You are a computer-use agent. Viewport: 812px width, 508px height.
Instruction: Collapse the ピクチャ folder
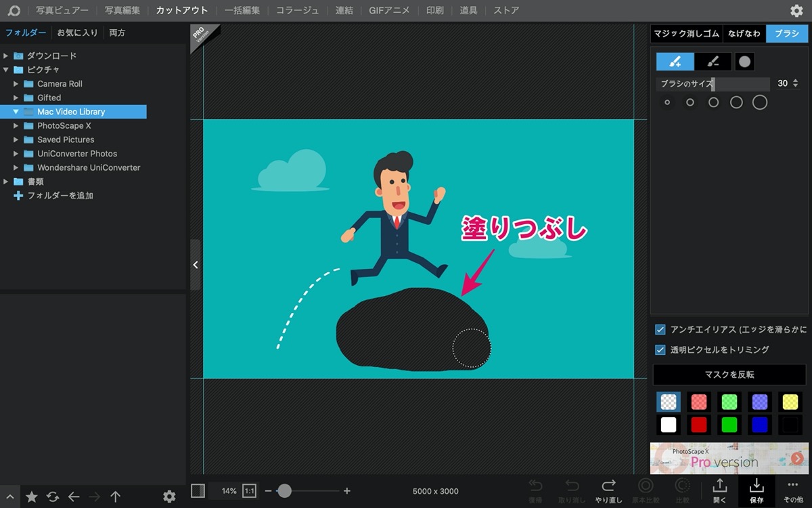pos(6,70)
